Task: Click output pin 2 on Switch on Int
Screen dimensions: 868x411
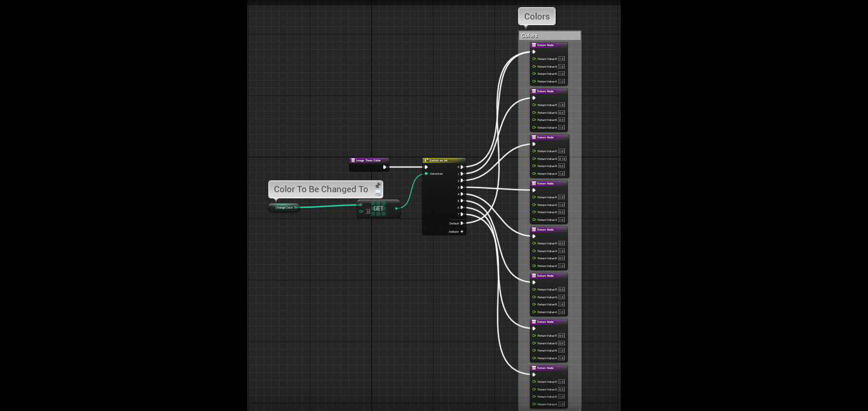Action: coord(462,180)
